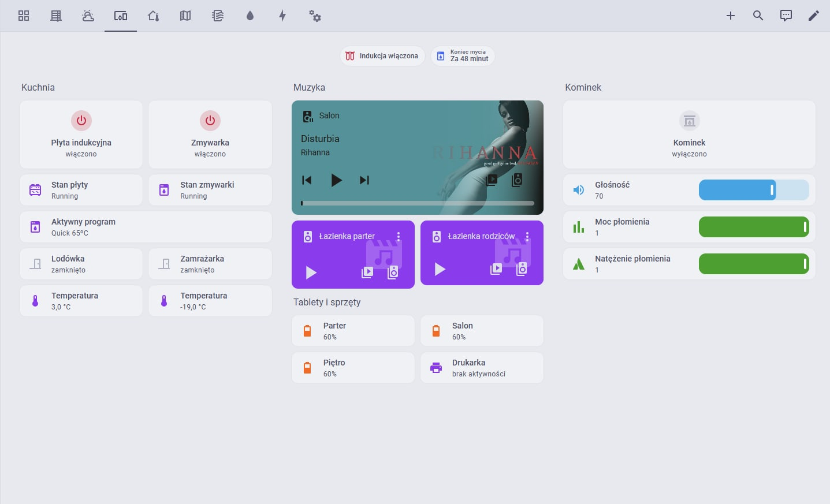The width and height of the screenshot is (830, 504).
Task: Switch to the weather tab icon
Action: pos(88,16)
